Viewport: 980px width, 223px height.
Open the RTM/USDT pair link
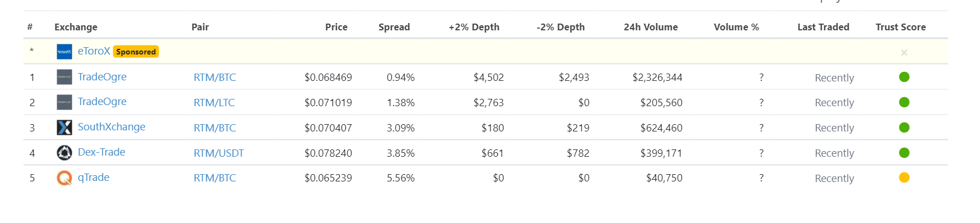[219, 153]
